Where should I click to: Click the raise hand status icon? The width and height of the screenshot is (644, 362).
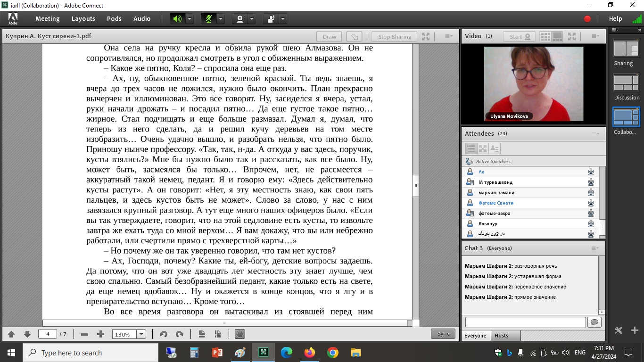pyautogui.click(x=271, y=19)
